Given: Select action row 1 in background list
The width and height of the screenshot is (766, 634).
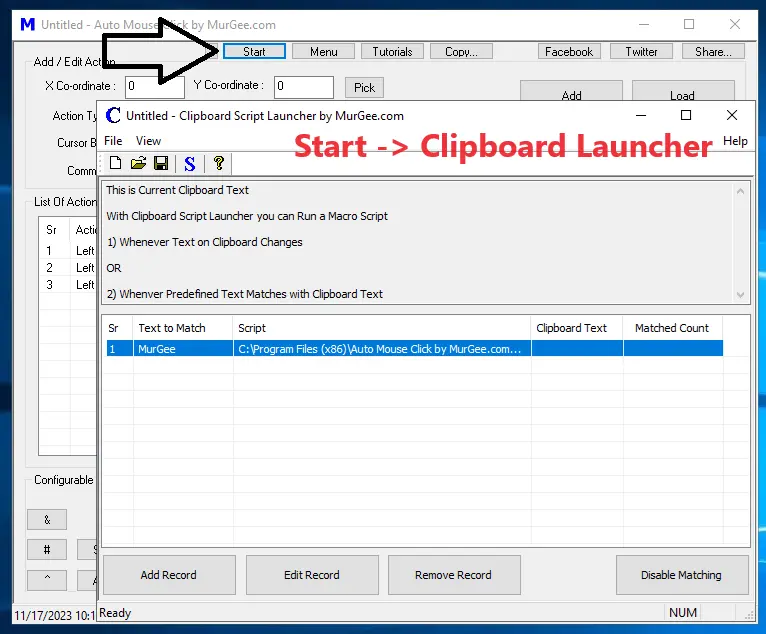Looking at the screenshot, I should pos(67,251).
